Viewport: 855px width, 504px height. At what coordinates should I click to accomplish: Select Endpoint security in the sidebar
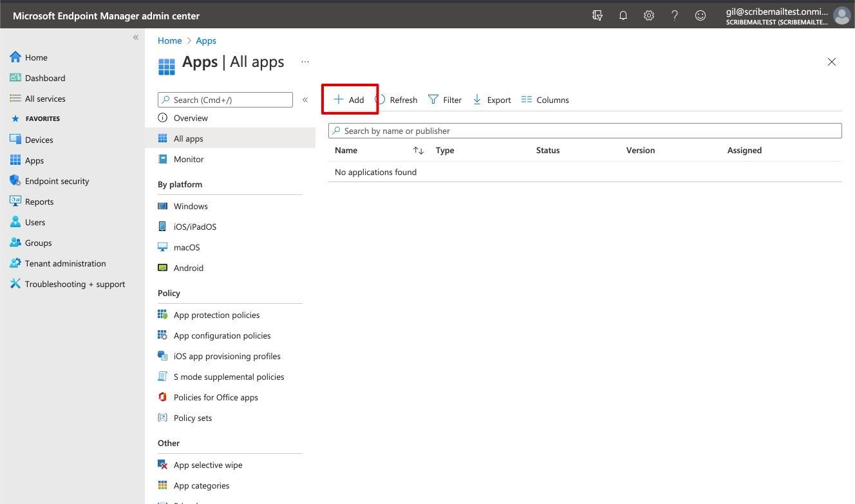(x=57, y=181)
